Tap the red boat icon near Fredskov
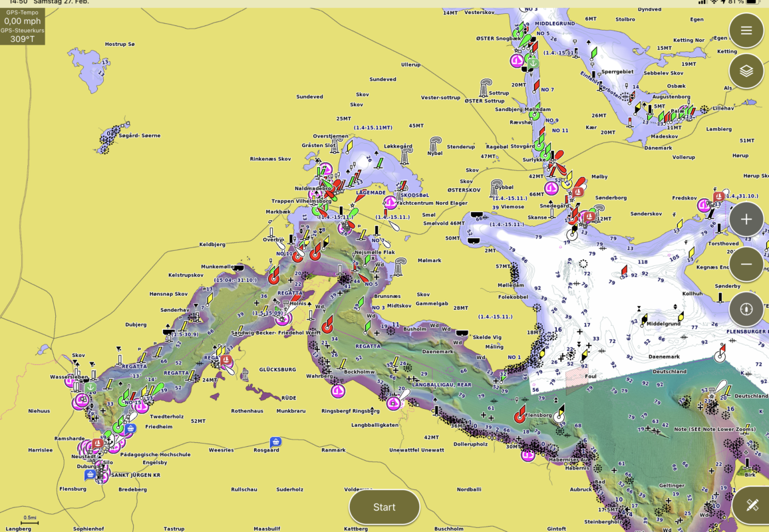Image resolution: width=769 pixels, height=532 pixels. (x=718, y=197)
